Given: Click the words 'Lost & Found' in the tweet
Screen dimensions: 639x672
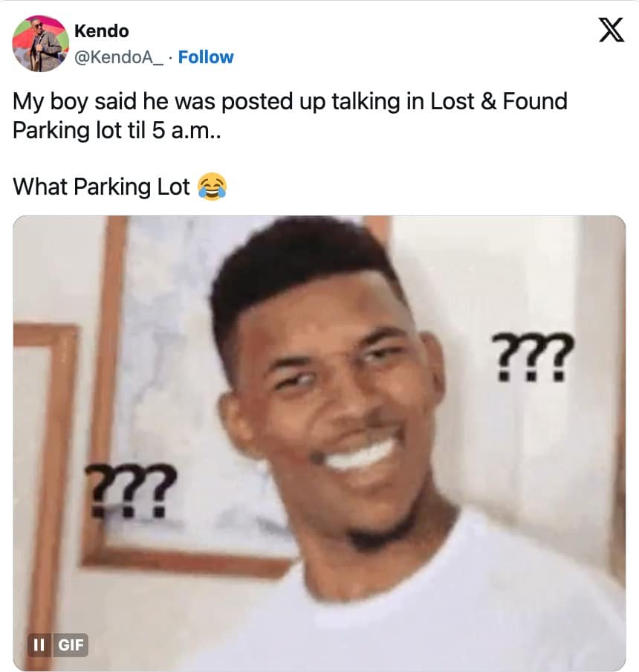Looking at the screenshot, I should 499,102.
